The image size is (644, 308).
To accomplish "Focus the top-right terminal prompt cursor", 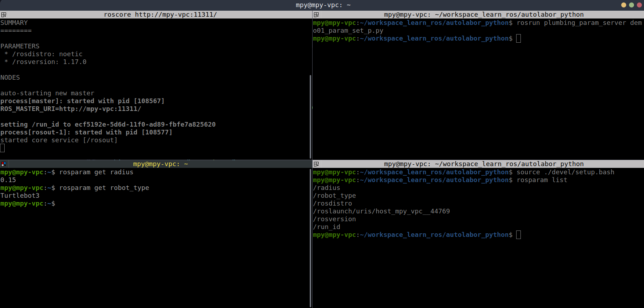I will coord(518,38).
